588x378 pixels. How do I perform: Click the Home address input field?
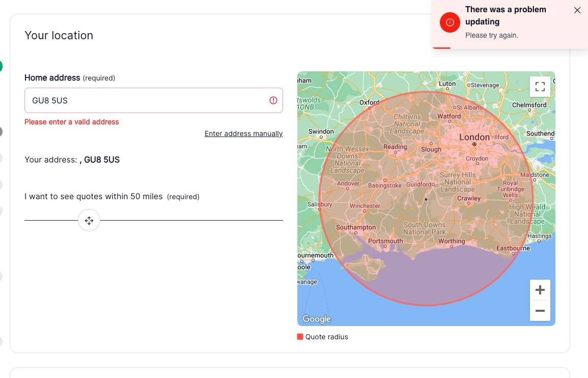(154, 100)
